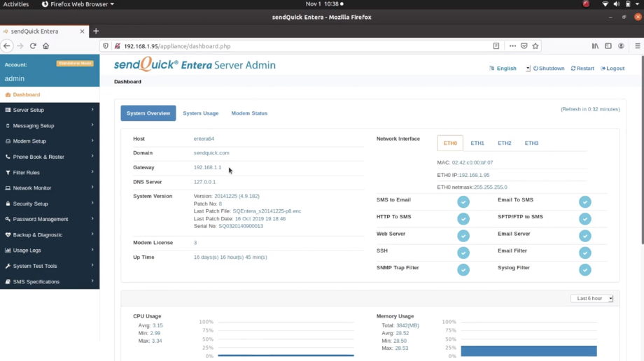Click the Dashboard breadcrumb text

coord(127,81)
